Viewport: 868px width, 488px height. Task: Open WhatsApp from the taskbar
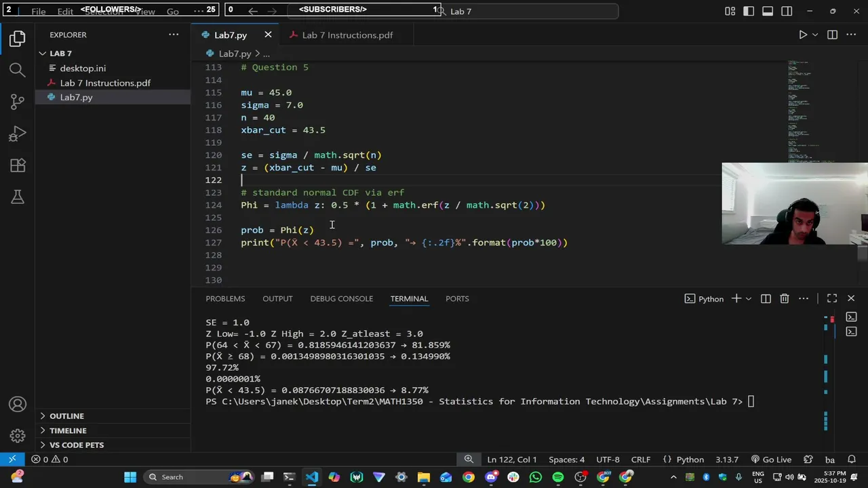536,477
